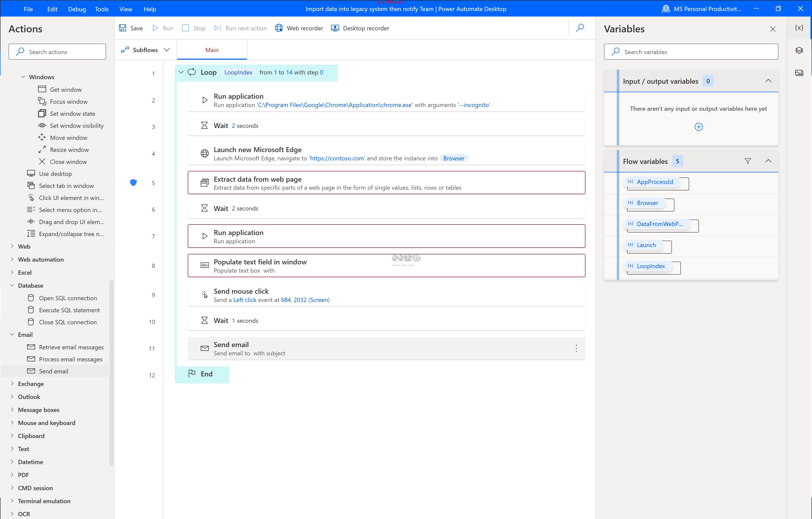Close the Variables panel

point(772,28)
